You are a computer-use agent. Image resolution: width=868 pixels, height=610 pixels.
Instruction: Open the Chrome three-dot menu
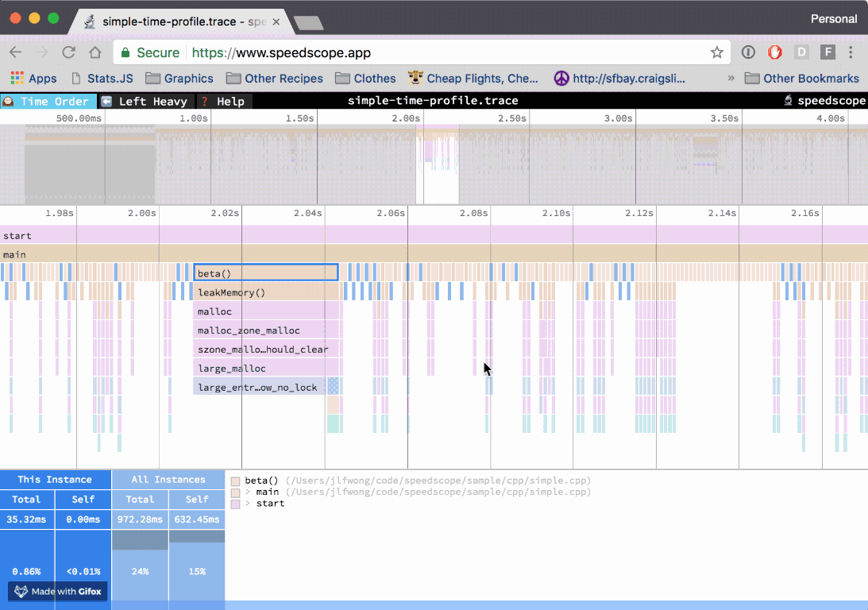coord(851,52)
